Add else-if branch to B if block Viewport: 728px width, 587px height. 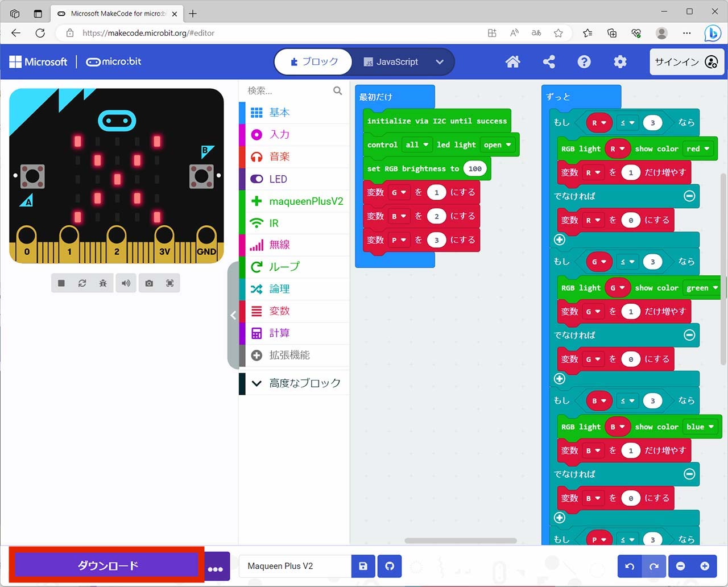click(560, 518)
